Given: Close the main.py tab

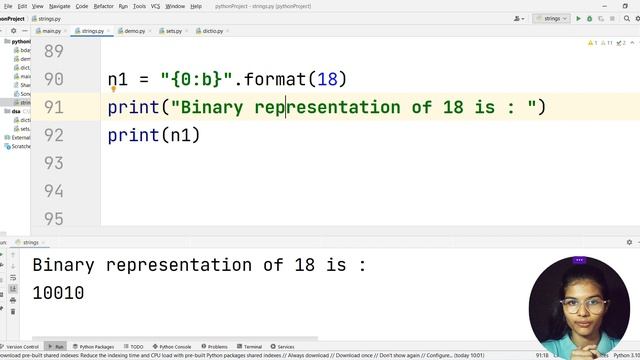Looking at the screenshot, I should pyautogui.click(x=65, y=31).
